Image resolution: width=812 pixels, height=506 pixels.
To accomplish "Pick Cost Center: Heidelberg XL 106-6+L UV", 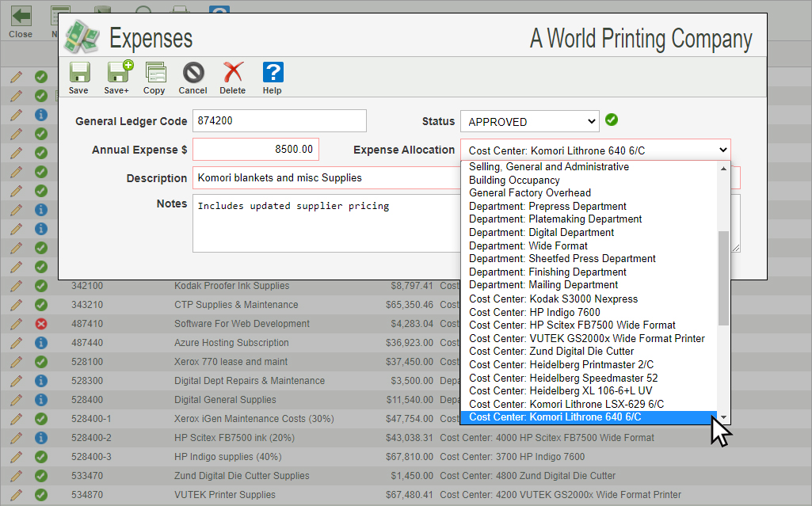I will click(x=589, y=391).
